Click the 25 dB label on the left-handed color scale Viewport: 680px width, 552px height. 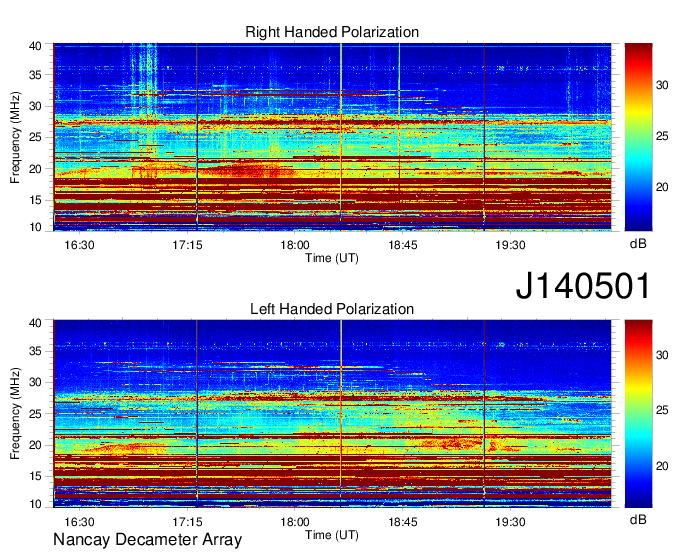(x=662, y=410)
